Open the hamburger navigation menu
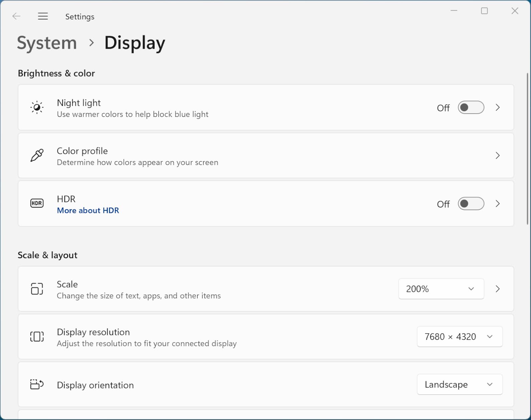The height and width of the screenshot is (420, 531). coord(43,16)
